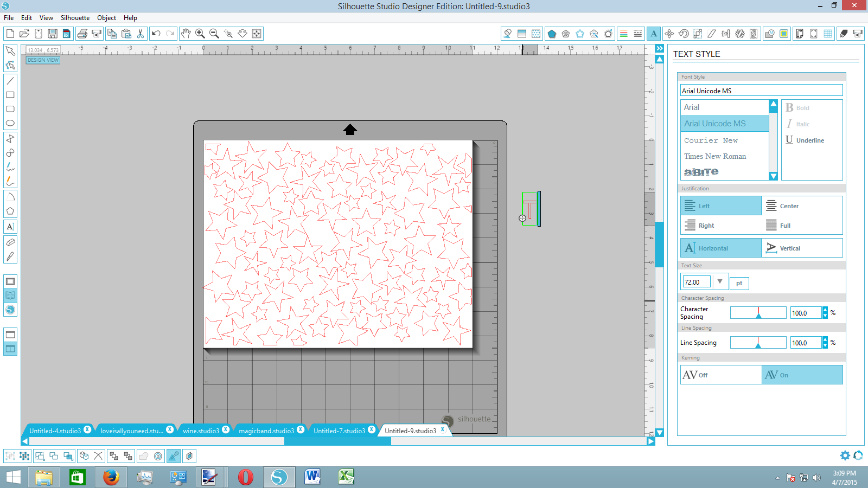Save the document with the floppy icon
The image size is (868, 488).
tap(53, 34)
